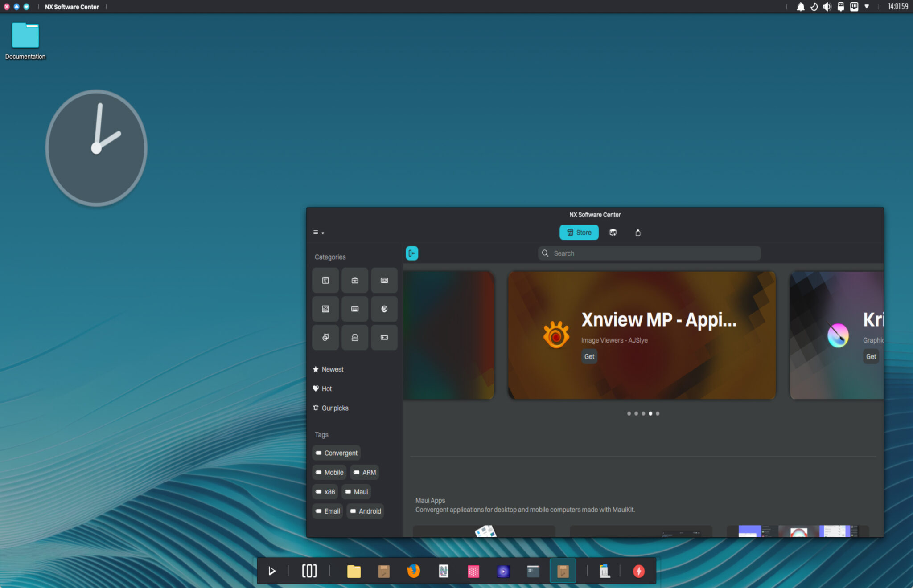Enable the ARM tag filter
This screenshot has width=913, height=588.
coord(364,472)
